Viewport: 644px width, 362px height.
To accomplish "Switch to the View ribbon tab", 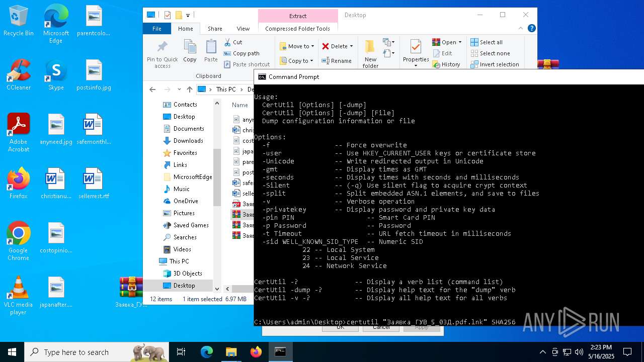I will click(243, 29).
